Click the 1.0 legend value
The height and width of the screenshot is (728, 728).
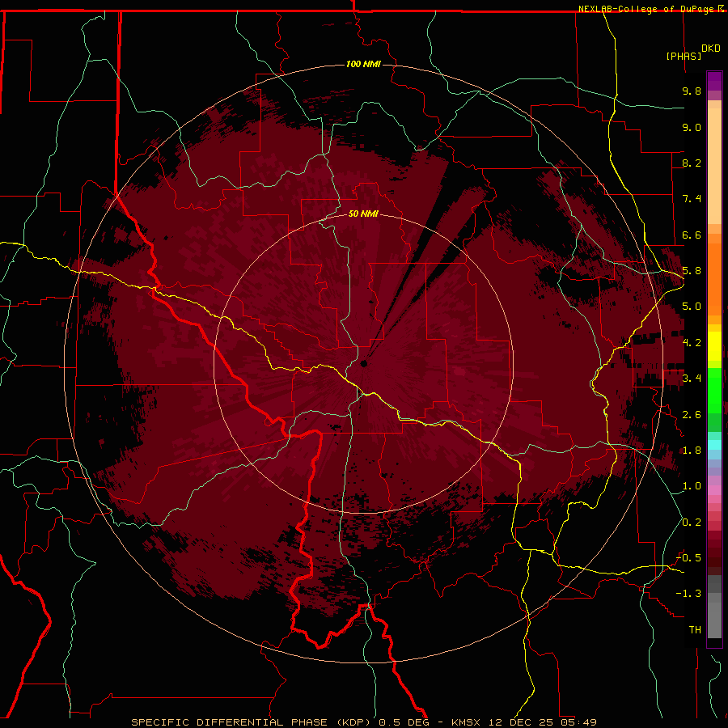(692, 486)
